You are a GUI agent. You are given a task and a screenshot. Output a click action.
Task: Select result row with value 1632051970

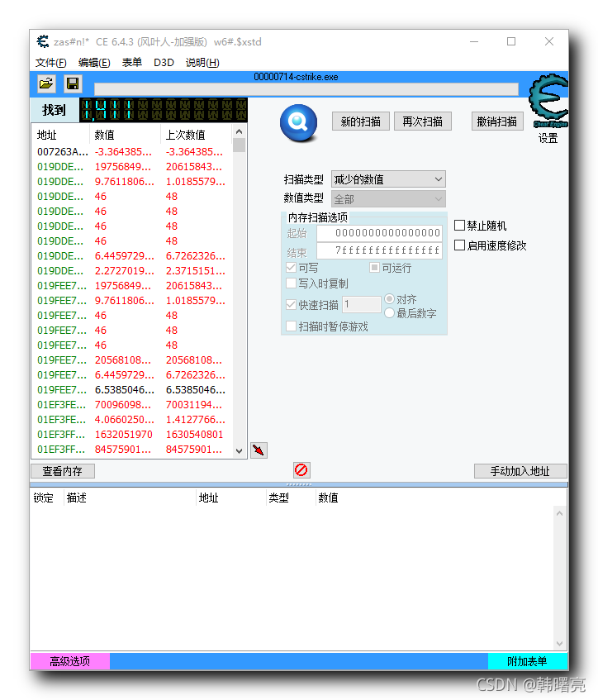coord(131,435)
